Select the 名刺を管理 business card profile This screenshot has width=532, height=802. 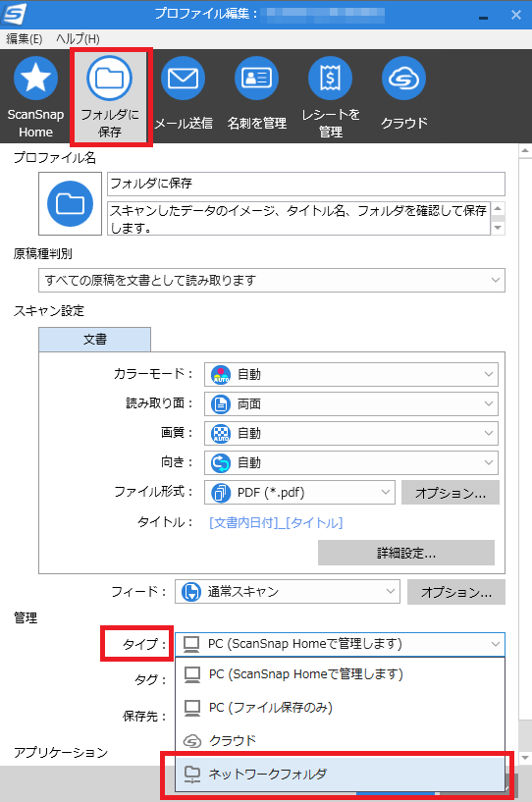point(256,78)
